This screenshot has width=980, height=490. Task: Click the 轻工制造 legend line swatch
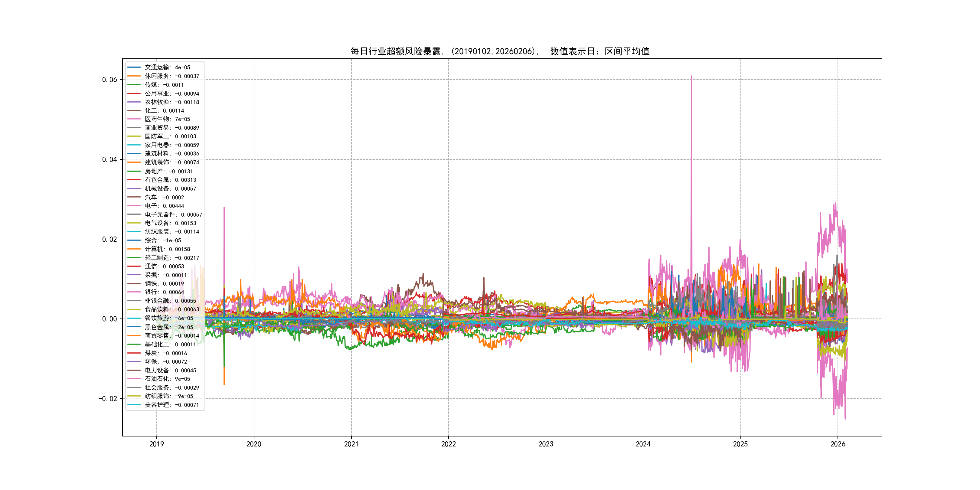click(x=134, y=258)
